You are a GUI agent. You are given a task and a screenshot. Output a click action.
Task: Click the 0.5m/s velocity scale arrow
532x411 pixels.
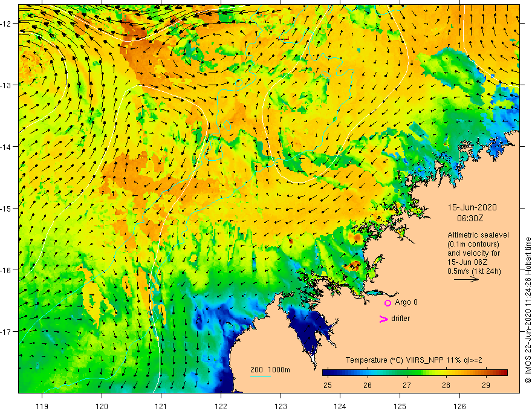pos(466,279)
